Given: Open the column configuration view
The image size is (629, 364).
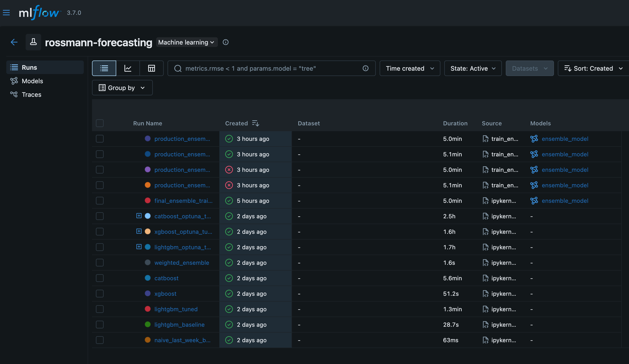Looking at the screenshot, I should 152,68.
